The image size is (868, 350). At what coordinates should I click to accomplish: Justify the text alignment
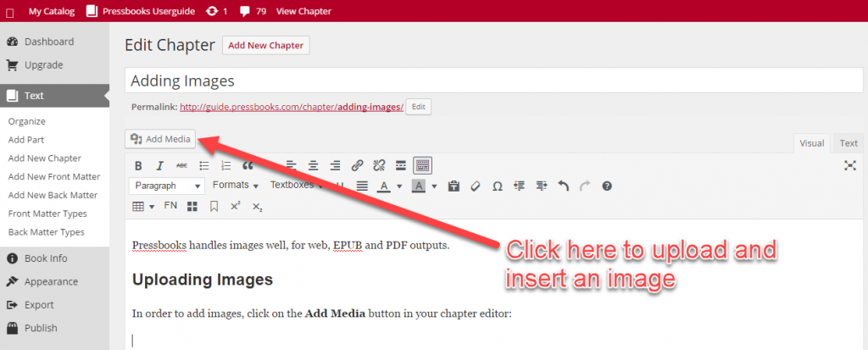coord(361,186)
